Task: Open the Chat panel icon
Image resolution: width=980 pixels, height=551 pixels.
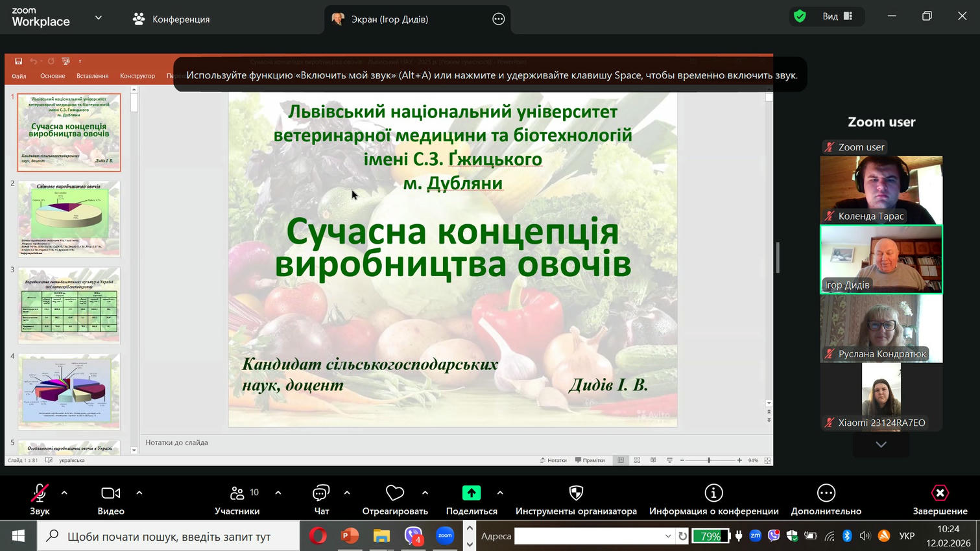Action: click(x=321, y=493)
